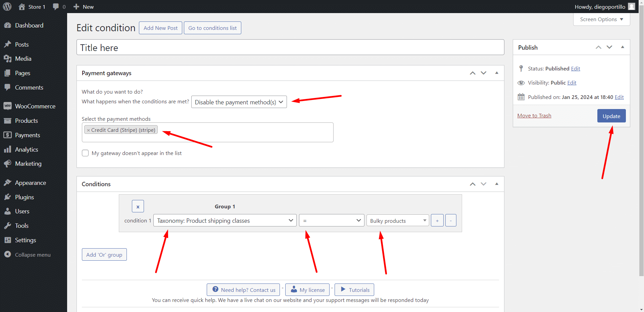Viewport: 644px width, 312px height.
Task: Expand the 'Bulky products' dropdown
Action: click(397, 220)
